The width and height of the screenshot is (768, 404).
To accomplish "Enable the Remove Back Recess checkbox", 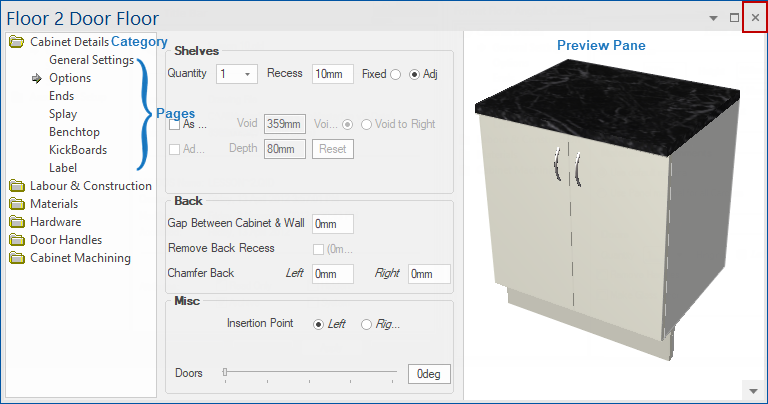I will 318,248.
